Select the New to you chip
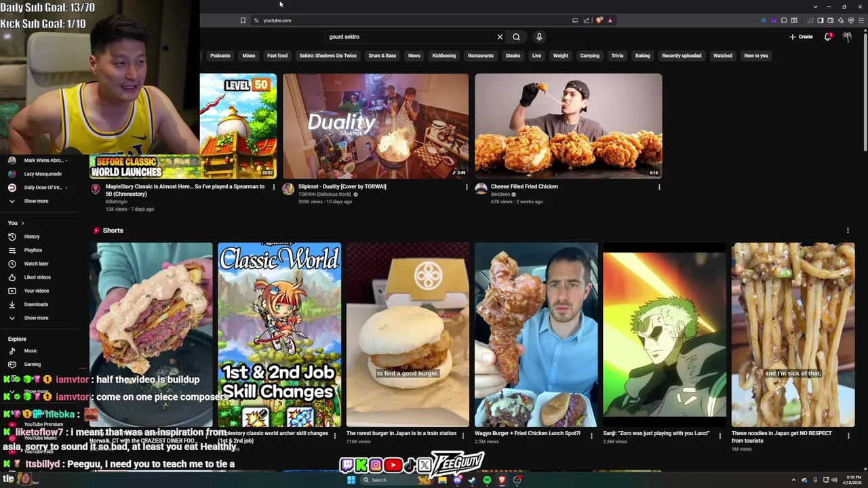The image size is (868, 488). 756,56
